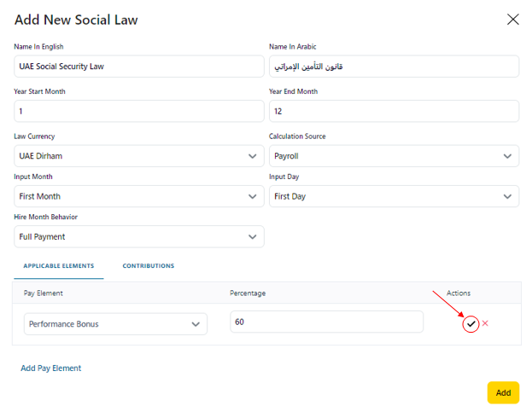Focus the Name In English field
Viewport: 532px width, 412px height.
point(138,67)
